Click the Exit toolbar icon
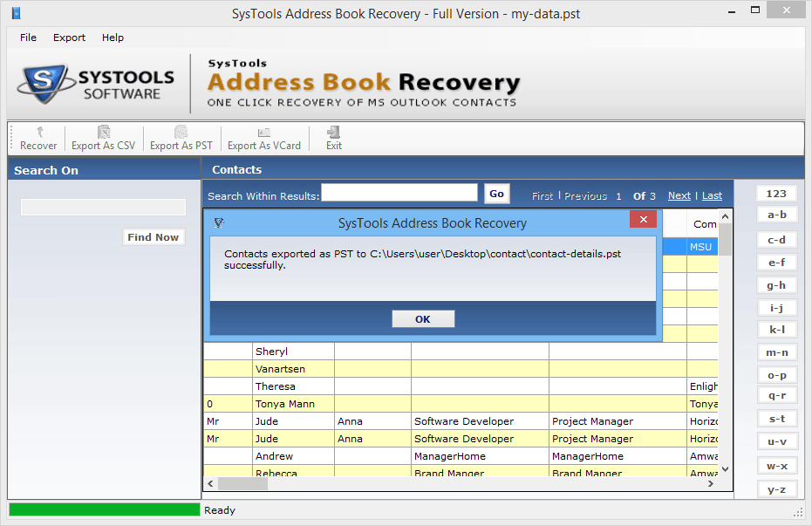The image size is (812, 526). 334,139
